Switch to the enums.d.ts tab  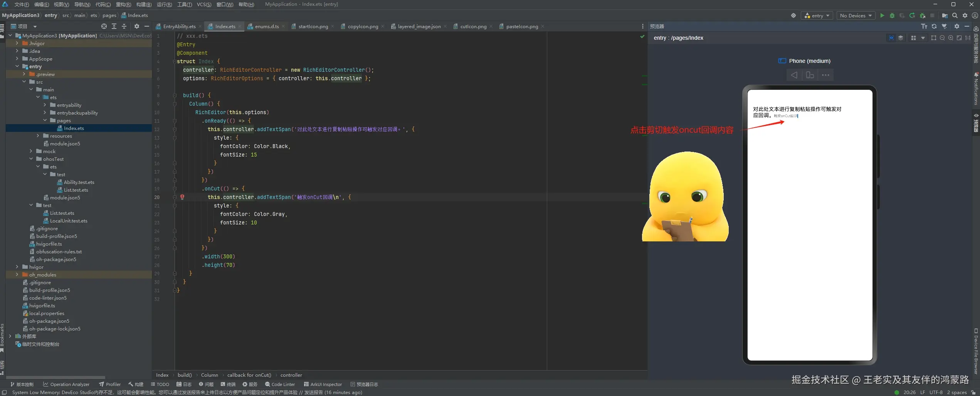point(267,26)
